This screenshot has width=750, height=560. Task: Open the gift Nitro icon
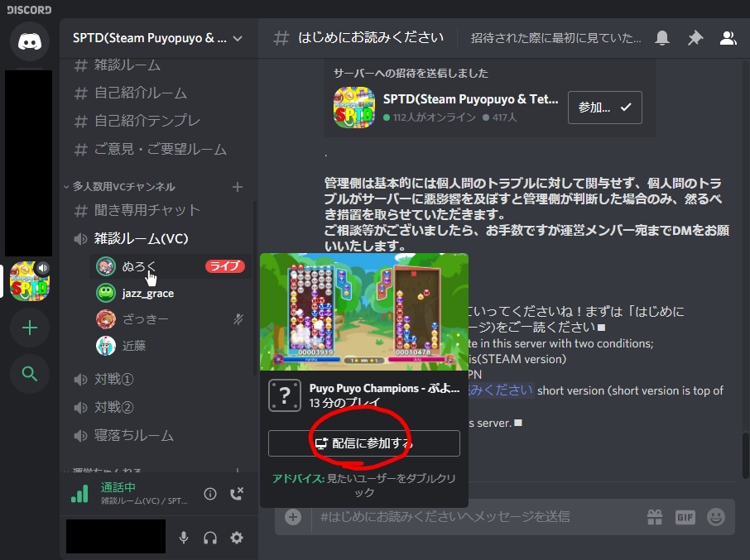click(655, 517)
